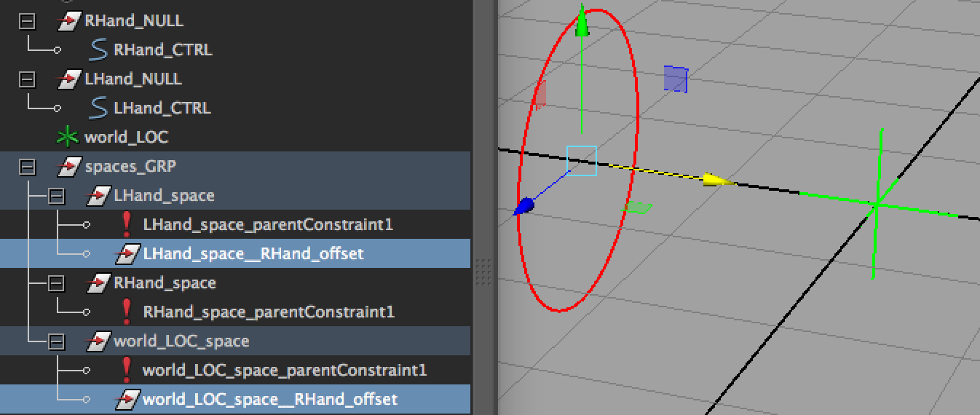
Task: Click the world_LOC_space transform icon
Action: (x=98, y=341)
